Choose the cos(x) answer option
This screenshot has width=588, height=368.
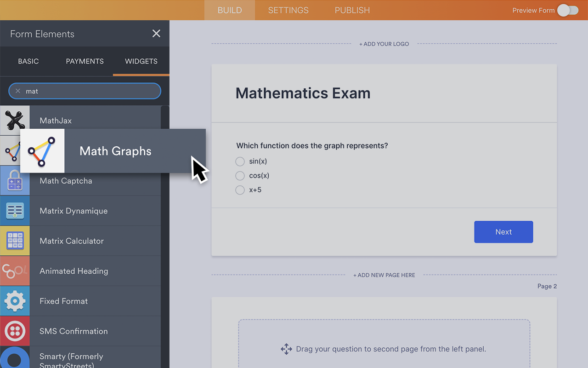pyautogui.click(x=240, y=176)
